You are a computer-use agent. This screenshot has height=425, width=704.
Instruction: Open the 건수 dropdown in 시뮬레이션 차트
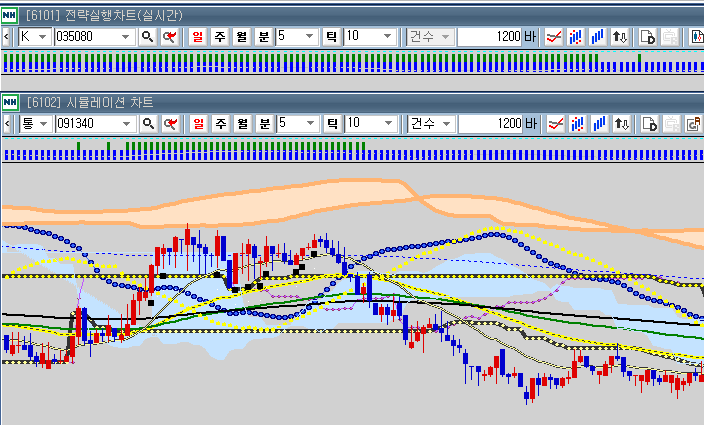point(445,124)
